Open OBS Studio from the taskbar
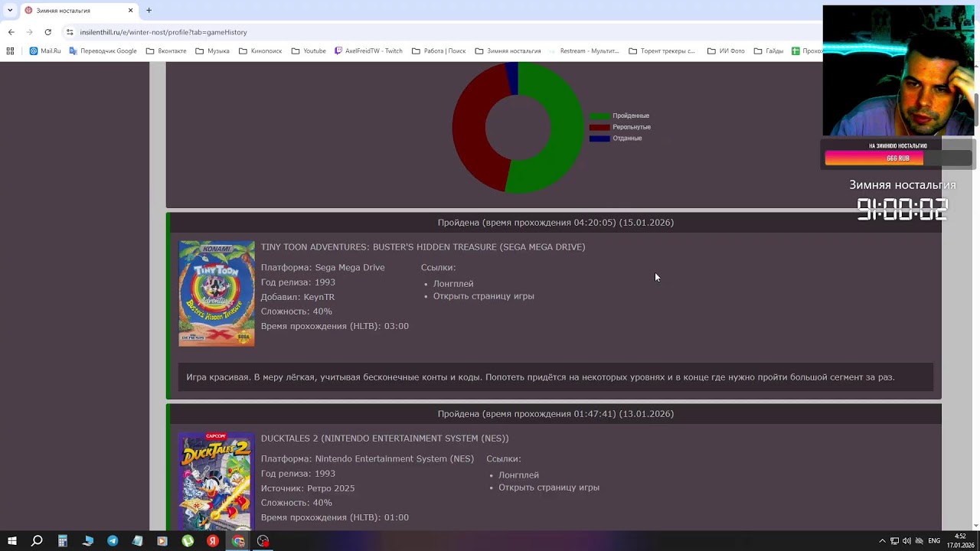The width and height of the screenshot is (980, 551). (263, 541)
